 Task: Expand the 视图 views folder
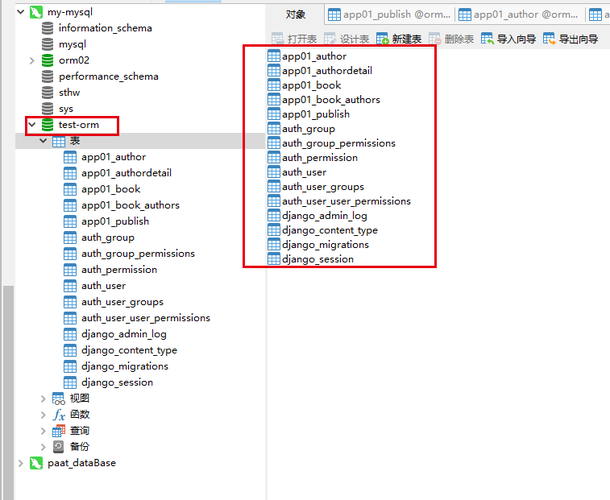point(43,399)
